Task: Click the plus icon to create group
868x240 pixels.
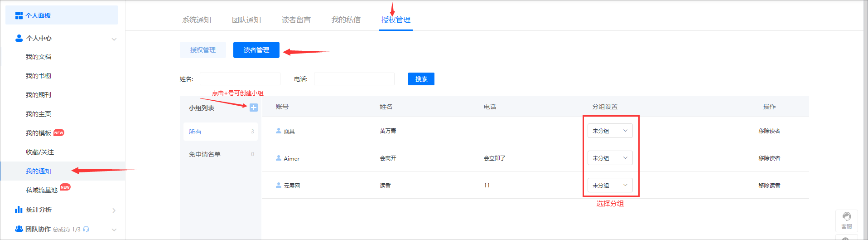Action: click(x=254, y=108)
